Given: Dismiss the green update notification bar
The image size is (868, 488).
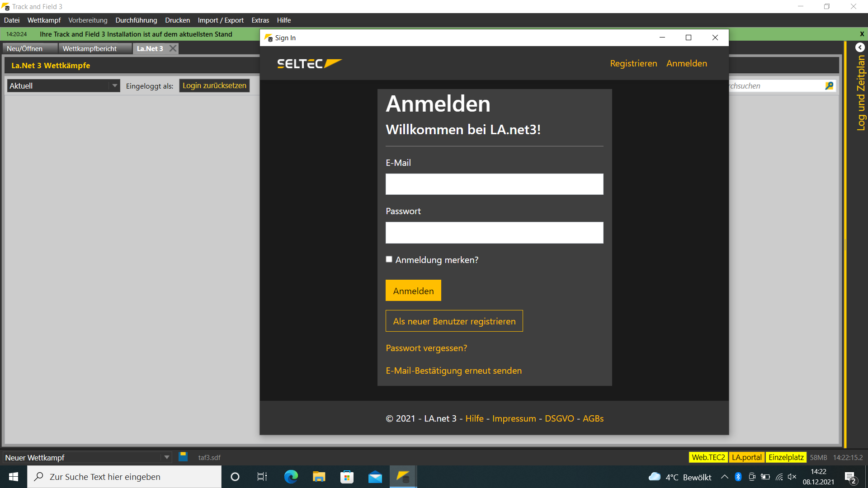Looking at the screenshot, I should pyautogui.click(x=862, y=34).
